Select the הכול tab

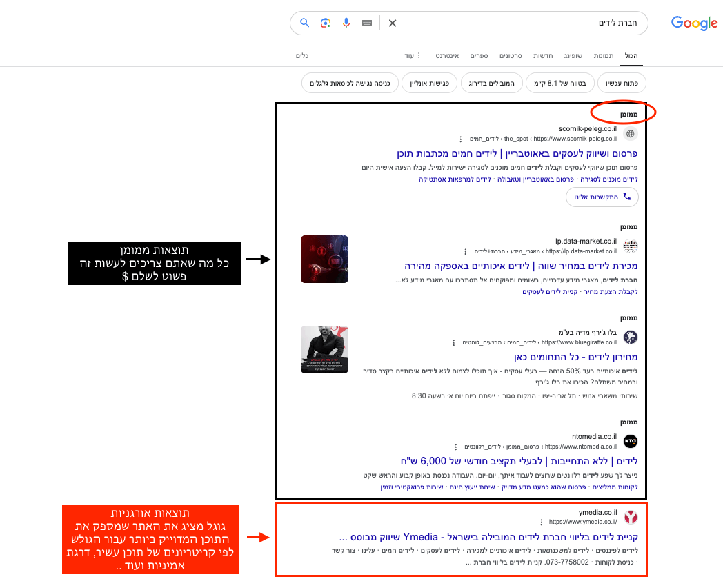point(631,55)
